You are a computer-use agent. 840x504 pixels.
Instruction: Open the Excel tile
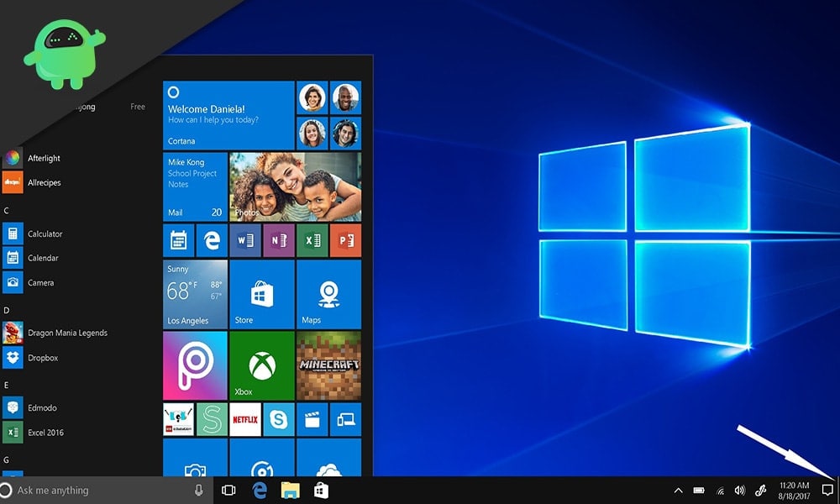tap(312, 240)
